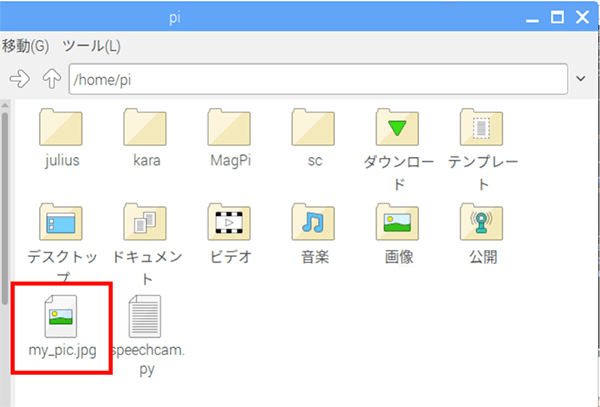Click the ビデオ folder name label
This screenshot has width=600, height=407.
point(231,257)
